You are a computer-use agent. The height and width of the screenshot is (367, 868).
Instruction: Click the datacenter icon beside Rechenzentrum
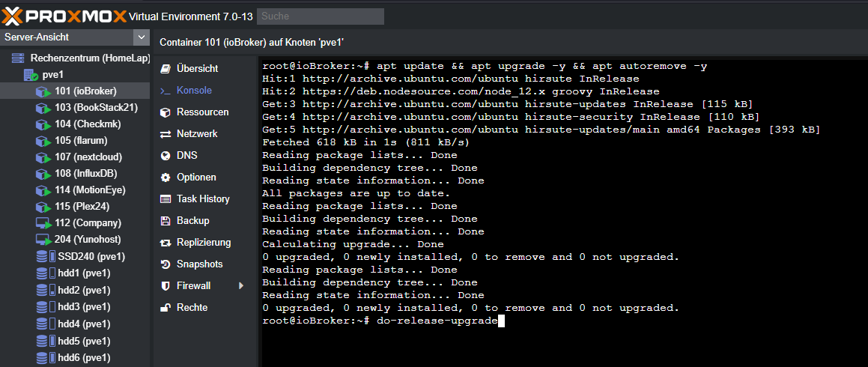coord(18,58)
